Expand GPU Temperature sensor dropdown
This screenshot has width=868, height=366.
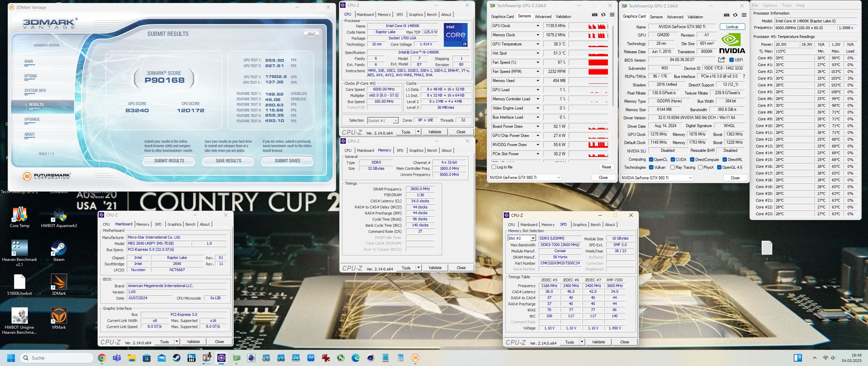[x=538, y=44]
